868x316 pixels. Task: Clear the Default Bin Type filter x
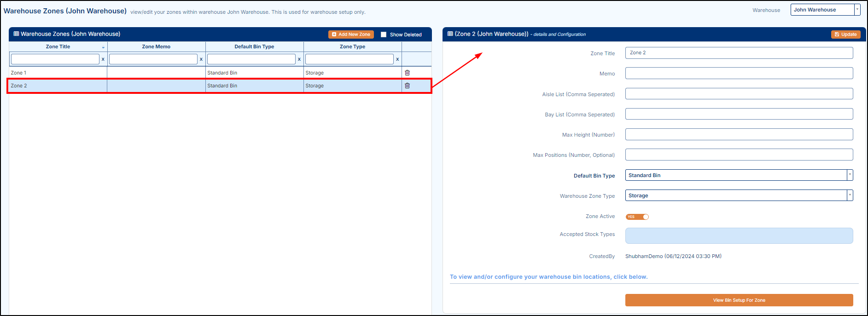click(299, 59)
